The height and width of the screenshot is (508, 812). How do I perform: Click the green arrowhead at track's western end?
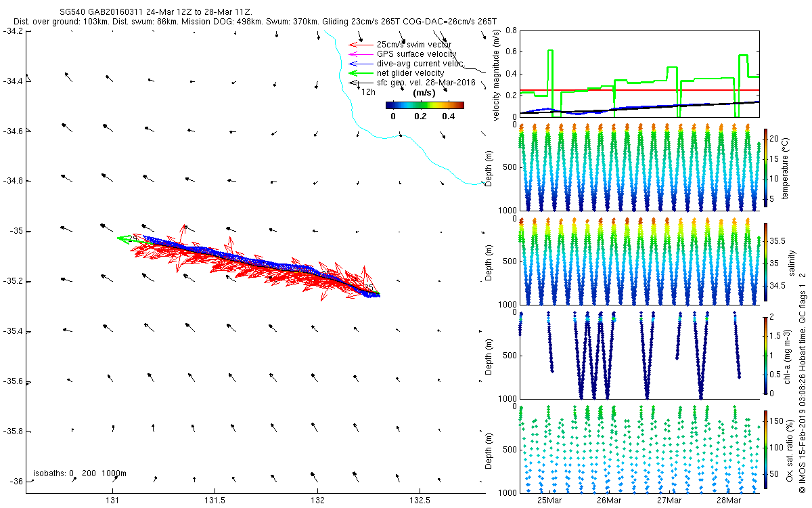click(x=124, y=238)
